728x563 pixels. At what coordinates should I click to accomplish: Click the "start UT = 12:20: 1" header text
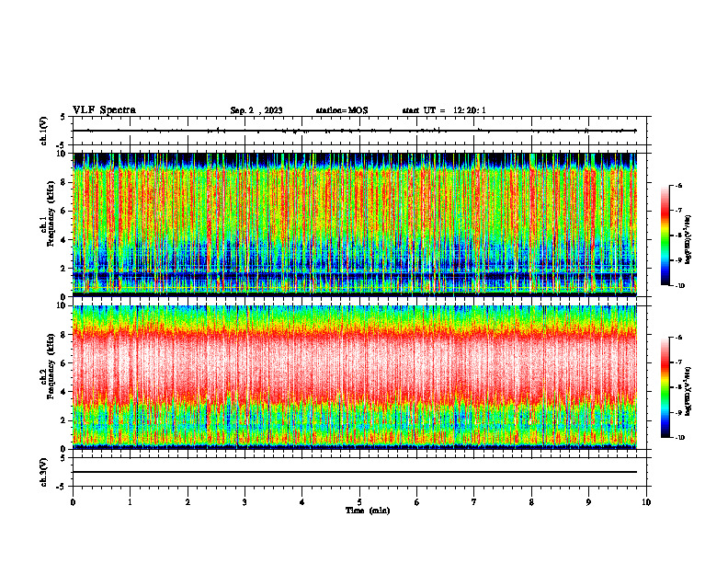tap(444, 110)
